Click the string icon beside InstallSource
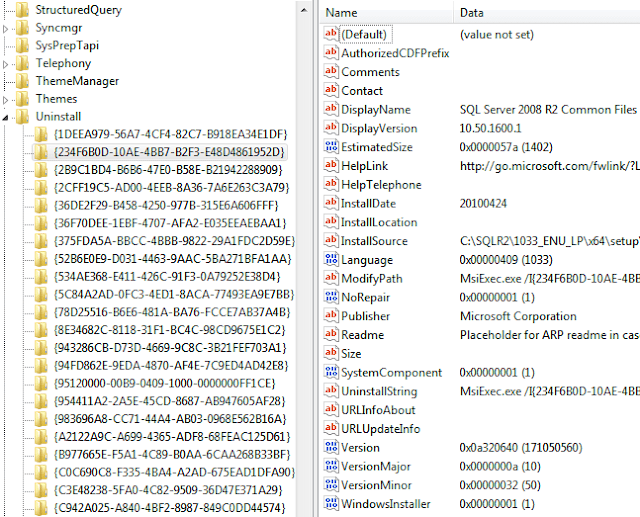This screenshot has width=640, height=517. pyautogui.click(x=331, y=240)
